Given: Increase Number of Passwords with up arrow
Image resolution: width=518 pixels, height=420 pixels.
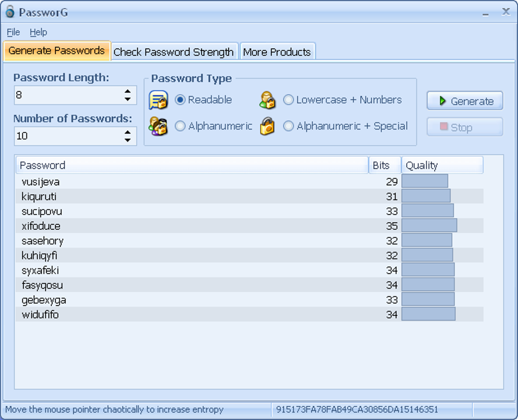Looking at the screenshot, I should (127, 132).
